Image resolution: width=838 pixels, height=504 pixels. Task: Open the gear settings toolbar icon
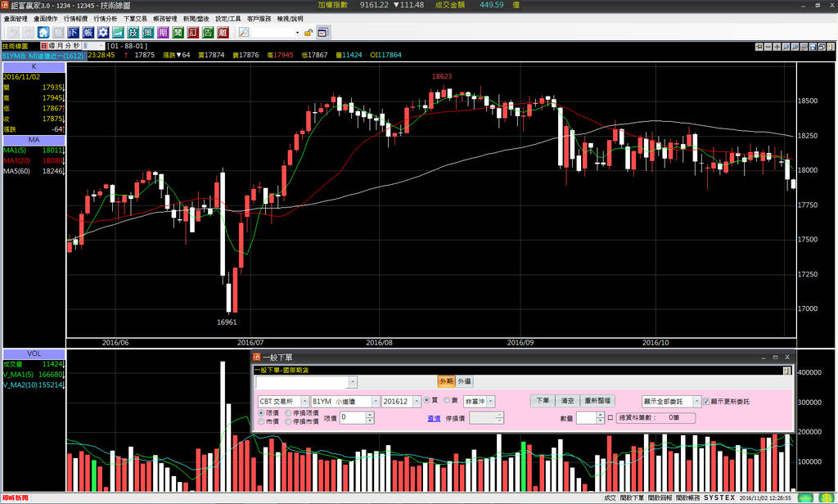103,33
